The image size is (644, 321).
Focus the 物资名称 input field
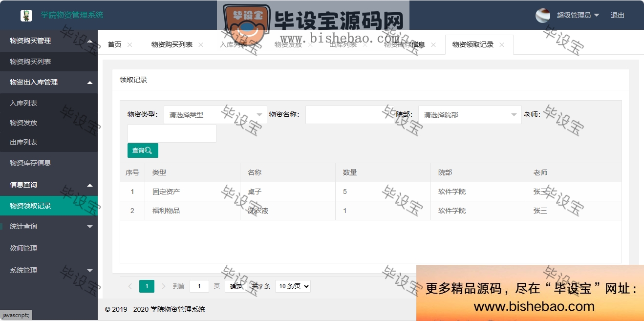tap(350, 115)
